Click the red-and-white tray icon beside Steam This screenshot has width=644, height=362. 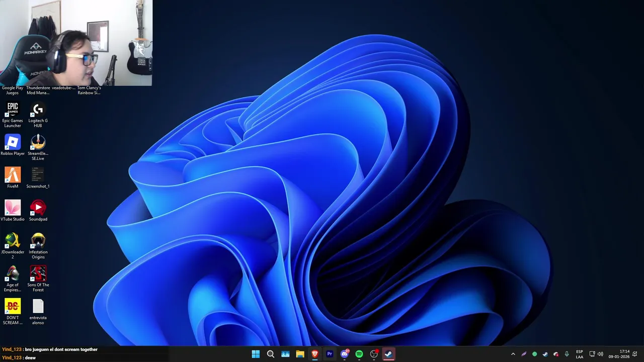pyautogui.click(x=556, y=354)
